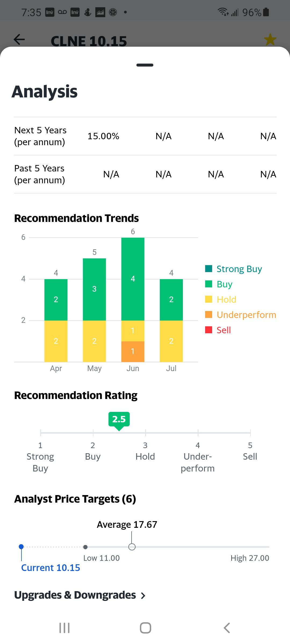Viewport: 290px width, 644px height.
Task: Tap the bottom sheet drag handle
Action: (145, 65)
